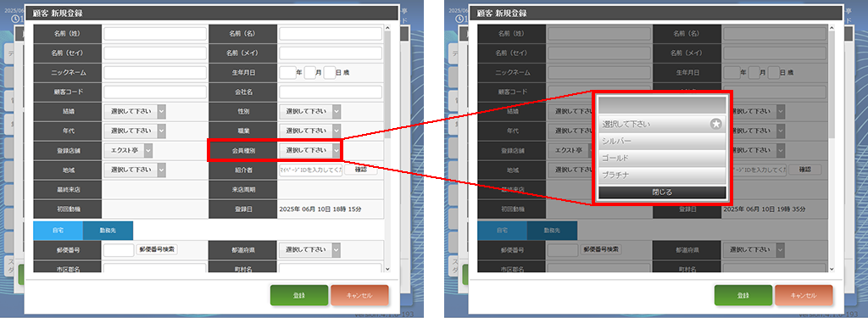The height and width of the screenshot is (318, 868).
Task: Click the birth year box before 年, left dialog
Action: (x=288, y=73)
